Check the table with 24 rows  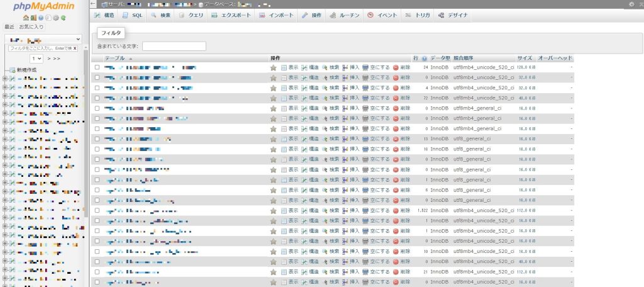coord(97,67)
